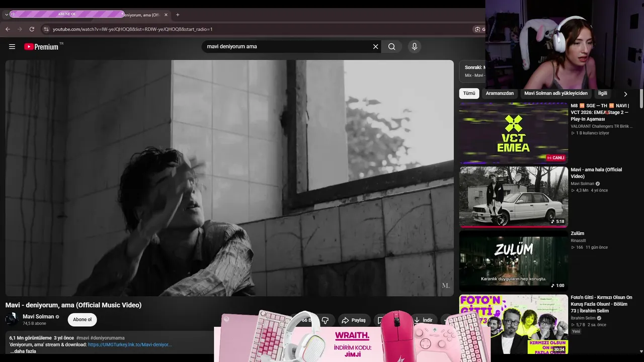Viewport: 644px width, 362px height.
Task: Select 'Mavi Solman adlı yükleyiciden' chip
Action: click(556, 94)
